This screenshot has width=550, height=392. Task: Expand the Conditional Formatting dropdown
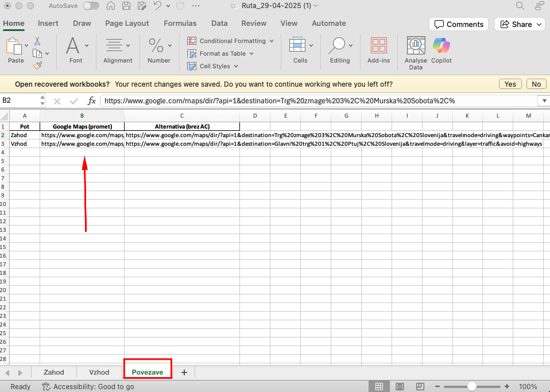pyautogui.click(x=272, y=41)
